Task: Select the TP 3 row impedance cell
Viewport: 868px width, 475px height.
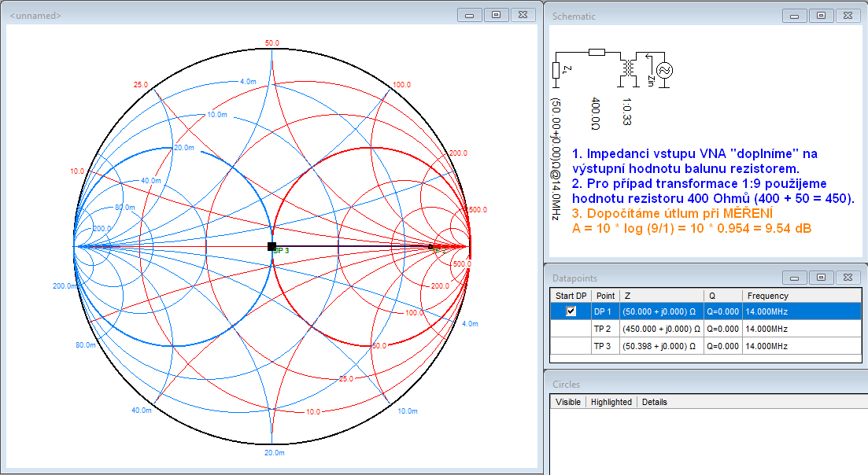Action: pyautogui.click(x=660, y=347)
